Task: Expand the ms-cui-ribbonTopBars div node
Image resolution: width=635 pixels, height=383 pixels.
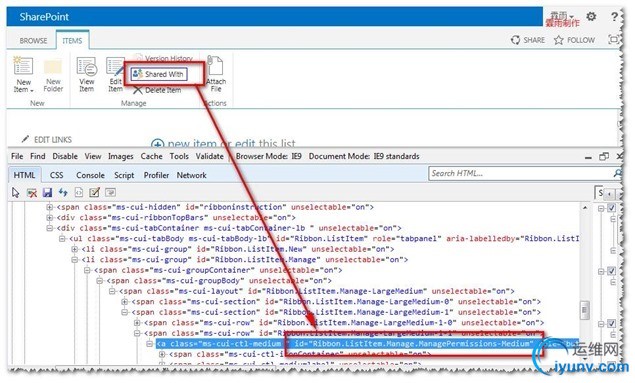Action: click(49, 217)
